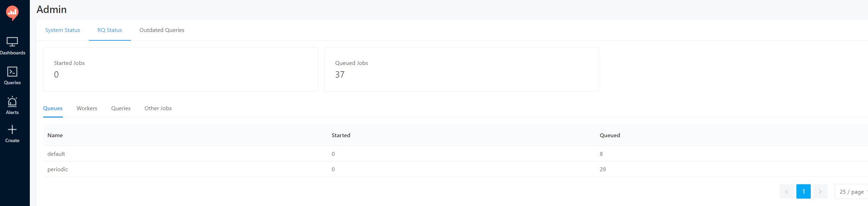Switch to the Workers sub-tab
868x206 pixels.
pyautogui.click(x=87, y=108)
